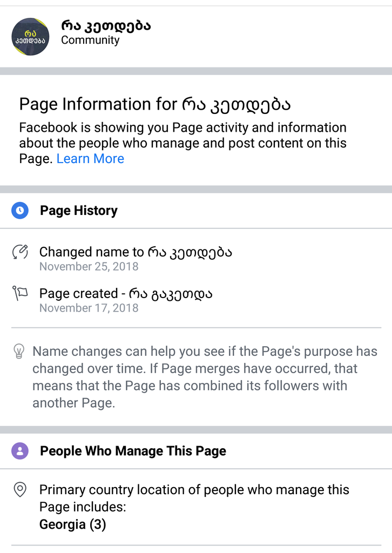
Task: Open People Who Manage This Page header
Action: 133,451
